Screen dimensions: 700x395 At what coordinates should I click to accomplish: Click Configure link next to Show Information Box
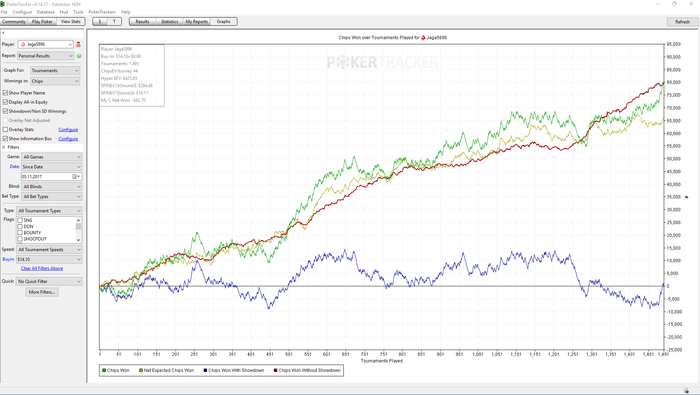(x=68, y=139)
